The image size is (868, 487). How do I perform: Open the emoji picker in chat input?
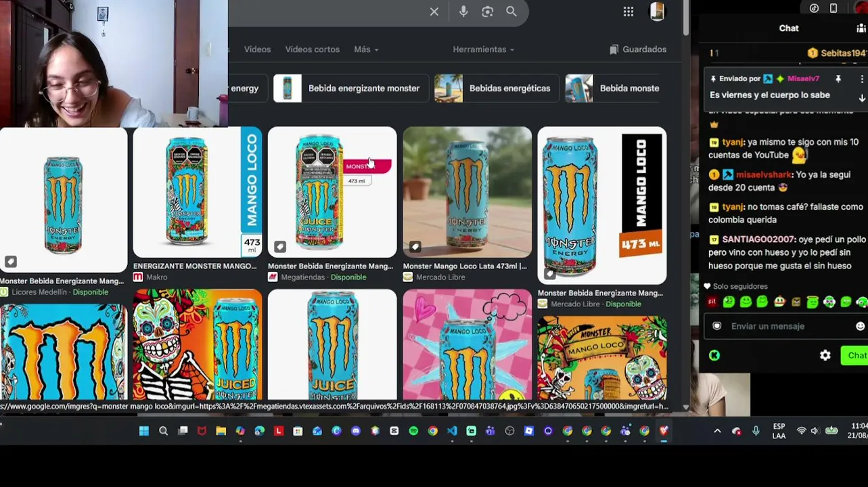tap(860, 326)
